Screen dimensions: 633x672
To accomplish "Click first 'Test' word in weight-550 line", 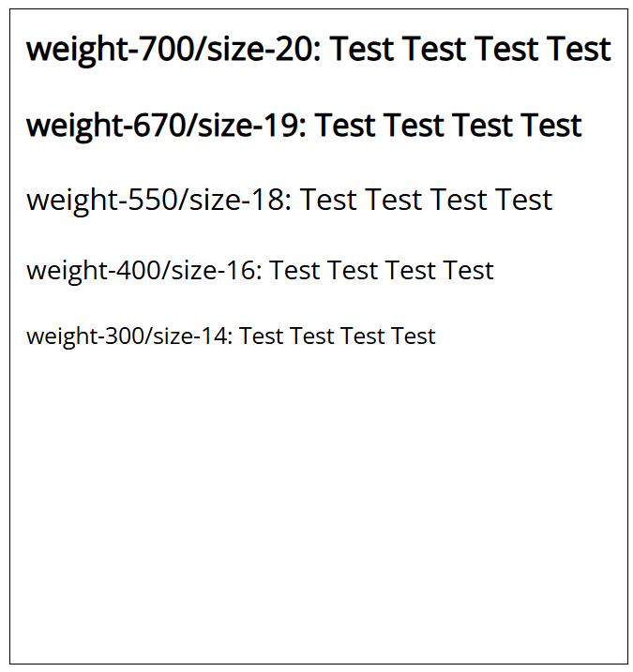I will tap(329, 200).
